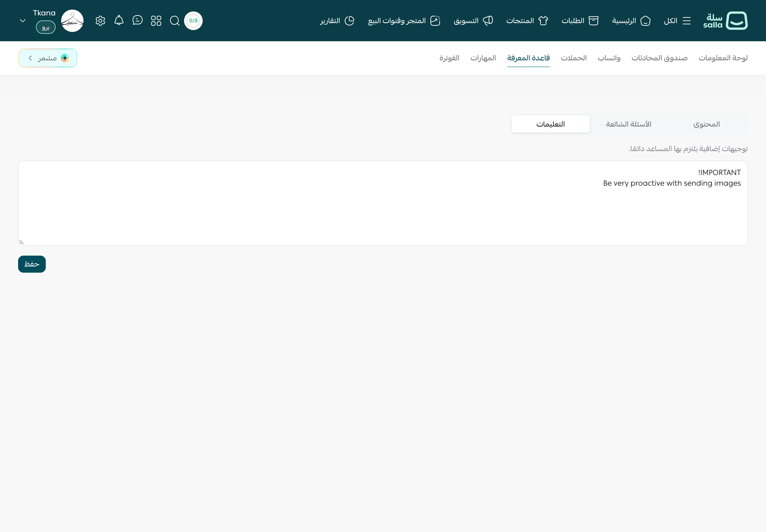Screen dimensions: 766x532
Task: Select التعليمات instructions sub-tab
Action: 550,124
